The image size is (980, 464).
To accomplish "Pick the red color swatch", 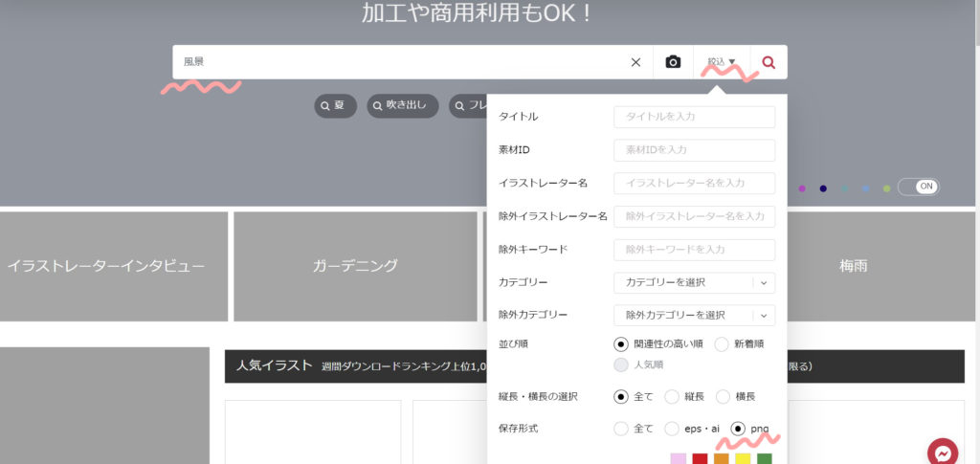I will click(x=700, y=459).
